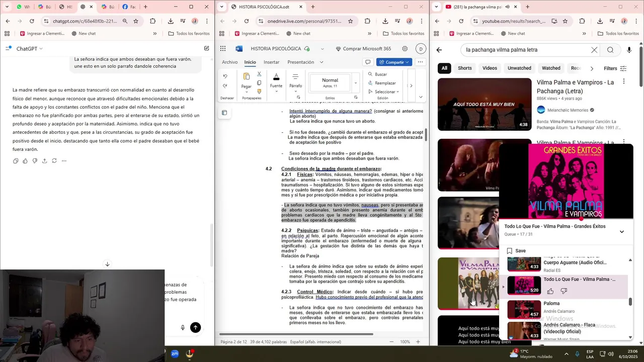Viewport: 644px width, 362px height.
Task: Switch to the Inicio tab
Action: point(250,62)
